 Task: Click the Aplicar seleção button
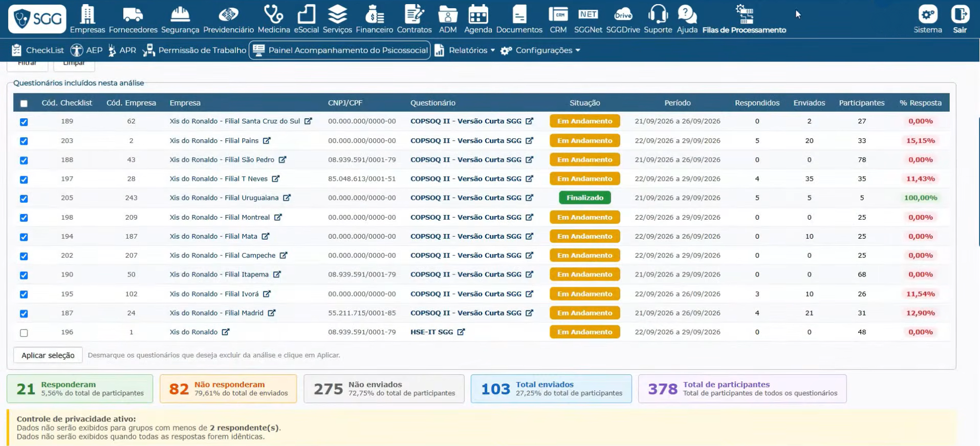(48, 355)
